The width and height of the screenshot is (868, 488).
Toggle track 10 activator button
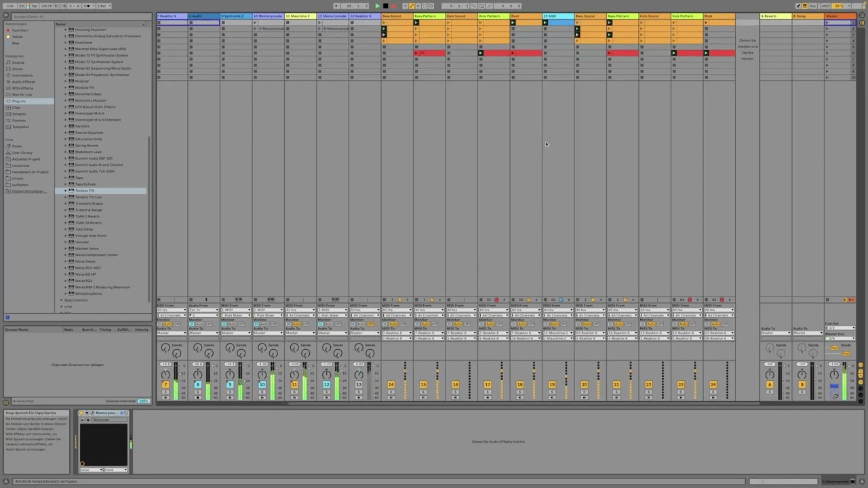(262, 384)
